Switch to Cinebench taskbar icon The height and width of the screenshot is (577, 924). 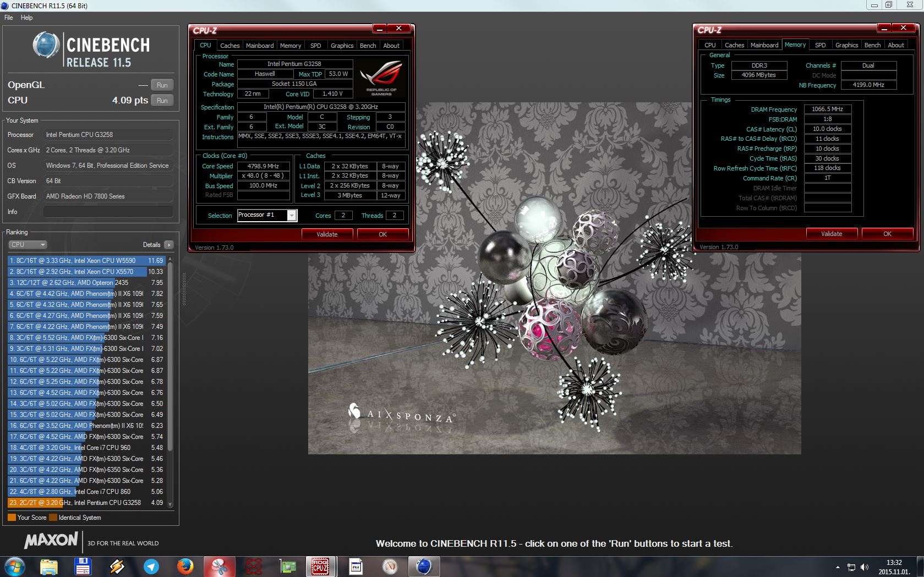(x=424, y=566)
